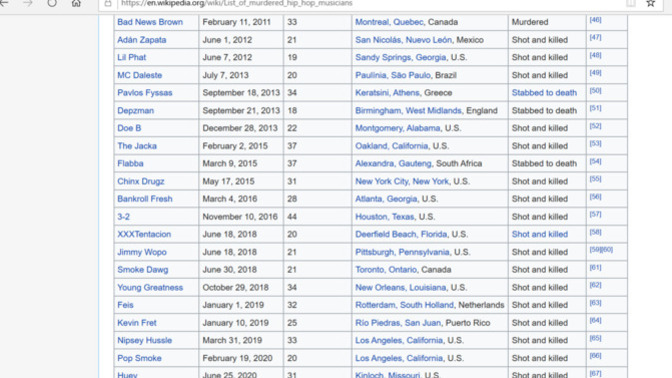Click the browser forward arrow

(x=28, y=3)
